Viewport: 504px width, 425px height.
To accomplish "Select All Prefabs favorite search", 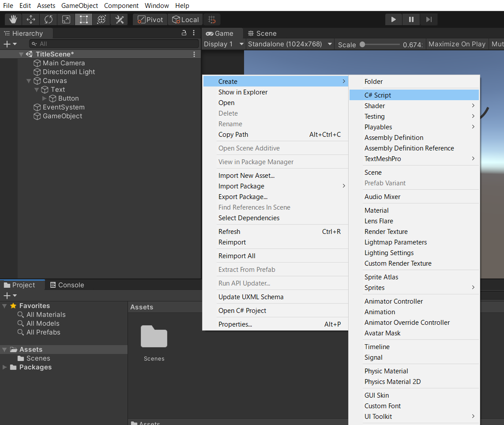I will (39, 332).
